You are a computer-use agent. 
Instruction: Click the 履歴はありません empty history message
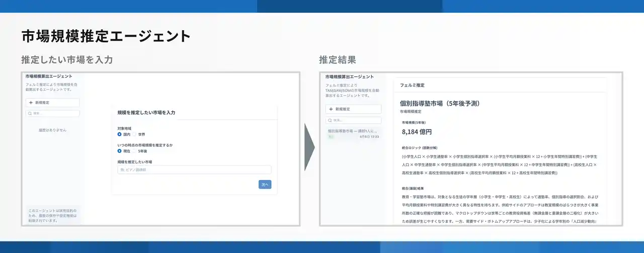point(52,130)
